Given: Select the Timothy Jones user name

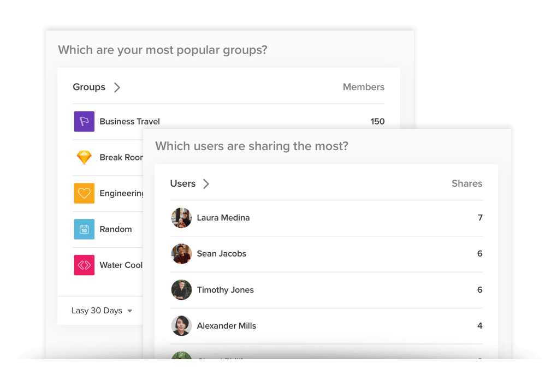Looking at the screenshot, I should (x=226, y=290).
